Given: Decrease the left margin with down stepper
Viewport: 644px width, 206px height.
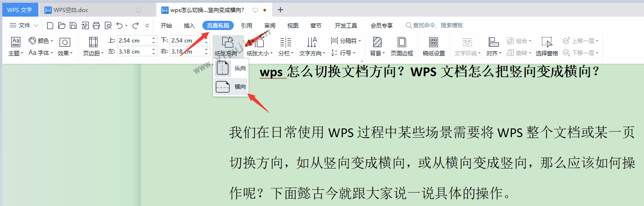Looking at the screenshot, I should click(x=154, y=54).
